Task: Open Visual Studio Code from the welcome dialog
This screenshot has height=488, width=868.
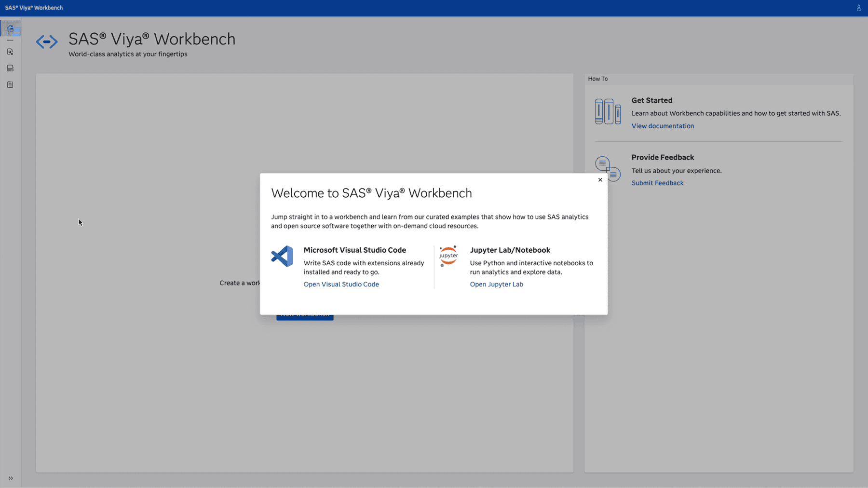Action: click(341, 284)
